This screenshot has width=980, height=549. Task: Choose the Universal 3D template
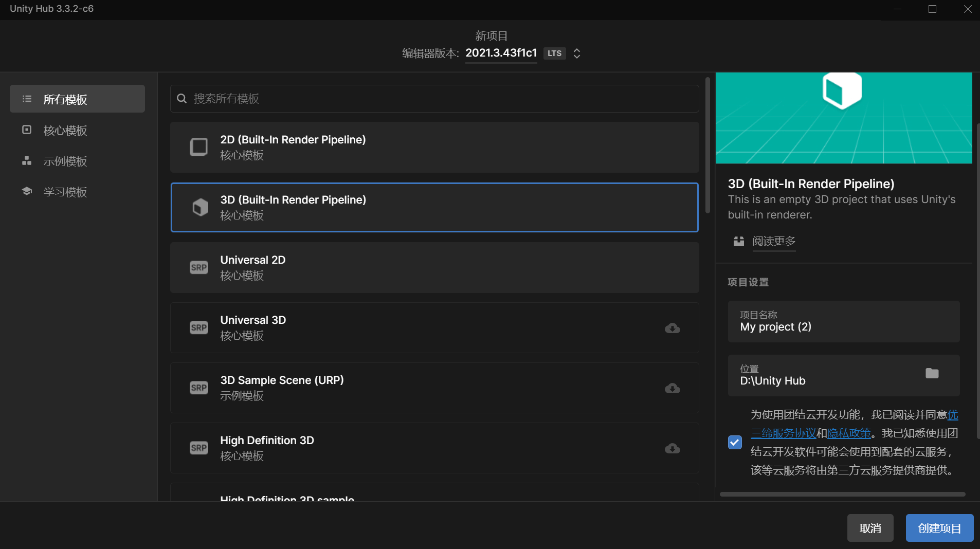[434, 327]
